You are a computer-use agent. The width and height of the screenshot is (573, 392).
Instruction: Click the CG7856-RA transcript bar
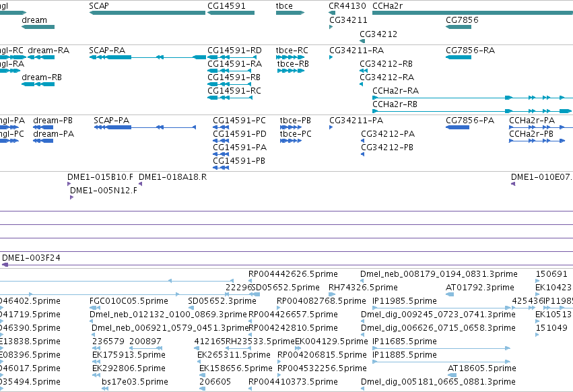459,57
